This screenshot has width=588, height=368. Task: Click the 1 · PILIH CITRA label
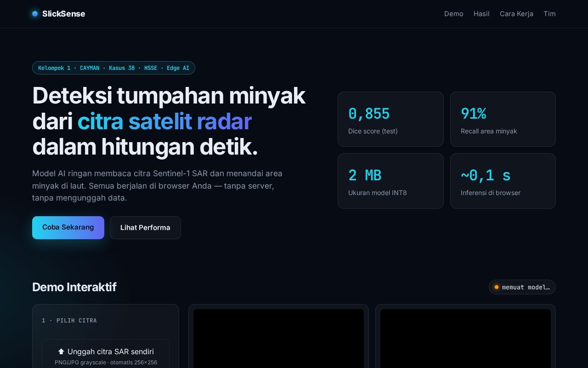point(69,321)
